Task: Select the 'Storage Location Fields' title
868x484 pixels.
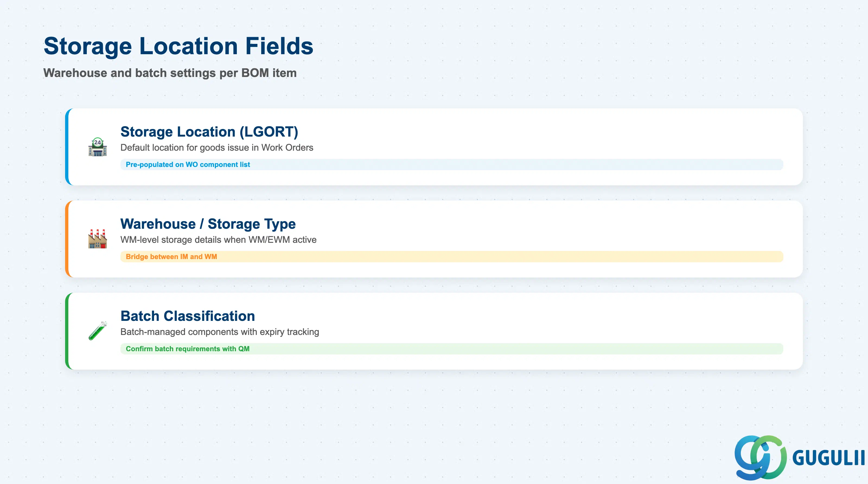Action: (x=178, y=46)
